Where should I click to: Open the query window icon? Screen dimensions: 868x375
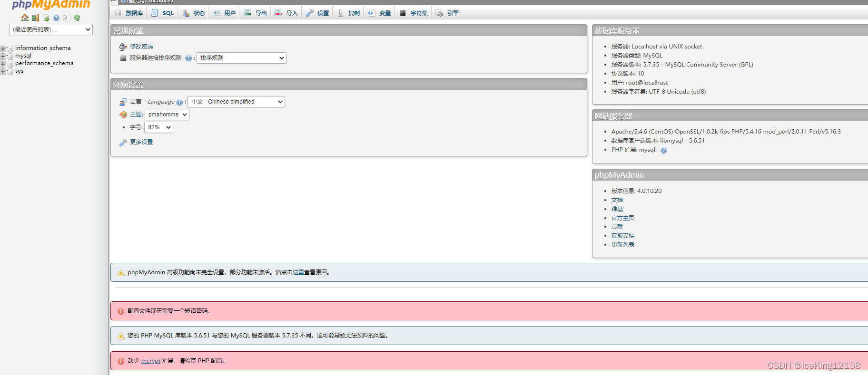click(46, 18)
